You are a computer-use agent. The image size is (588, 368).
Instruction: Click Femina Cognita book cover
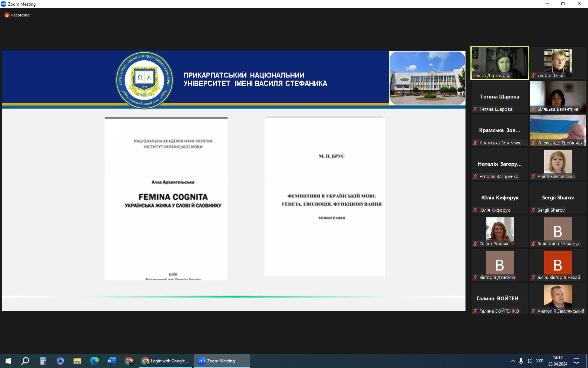point(166,199)
